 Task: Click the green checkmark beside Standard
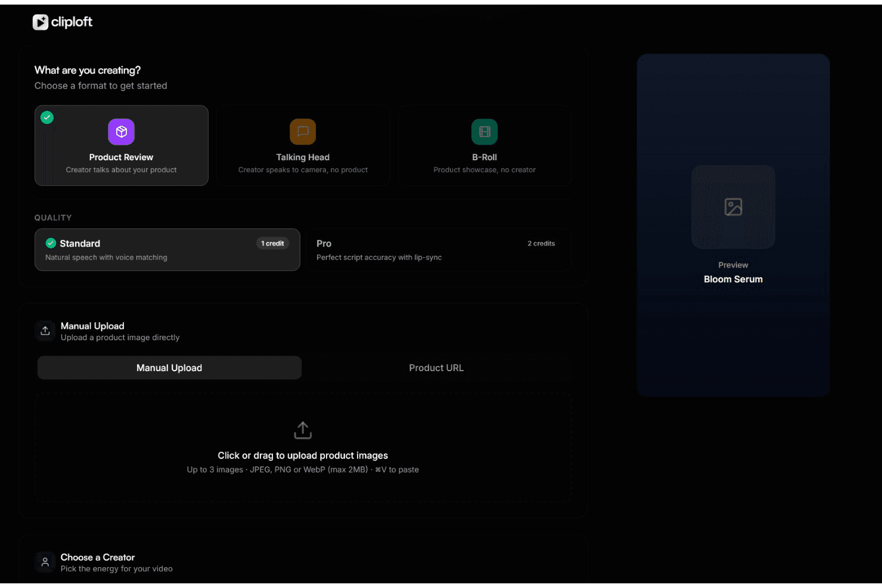(x=51, y=243)
